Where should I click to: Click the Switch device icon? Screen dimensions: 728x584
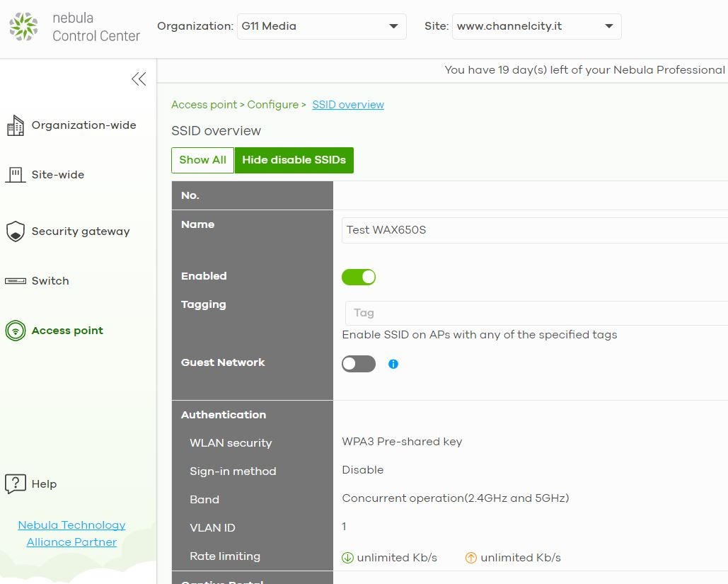pos(15,281)
